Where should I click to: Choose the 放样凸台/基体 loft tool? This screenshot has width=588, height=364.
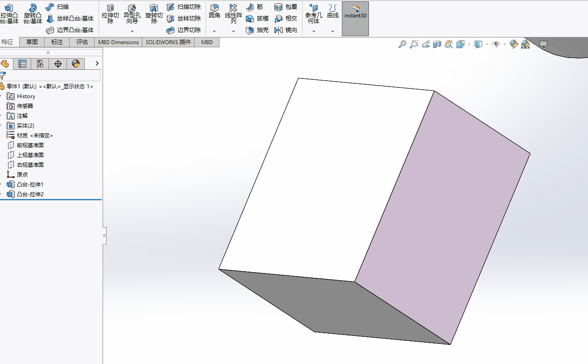point(70,18)
